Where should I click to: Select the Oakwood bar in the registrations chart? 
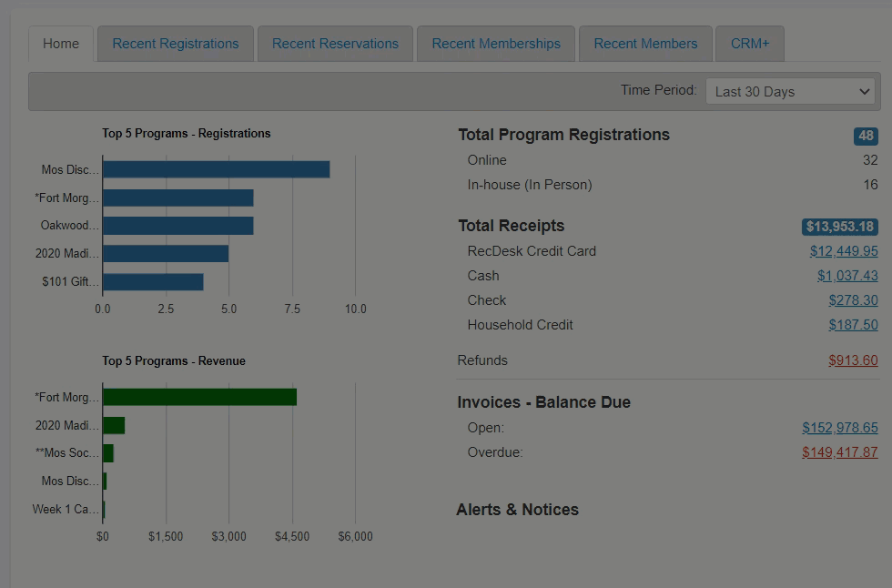(x=177, y=226)
